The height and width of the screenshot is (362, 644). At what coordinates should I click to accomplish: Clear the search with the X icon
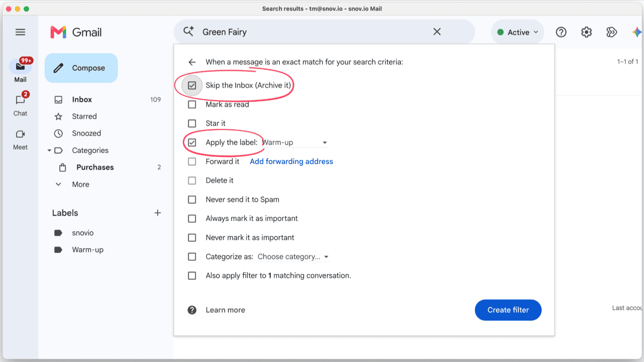coord(437,32)
